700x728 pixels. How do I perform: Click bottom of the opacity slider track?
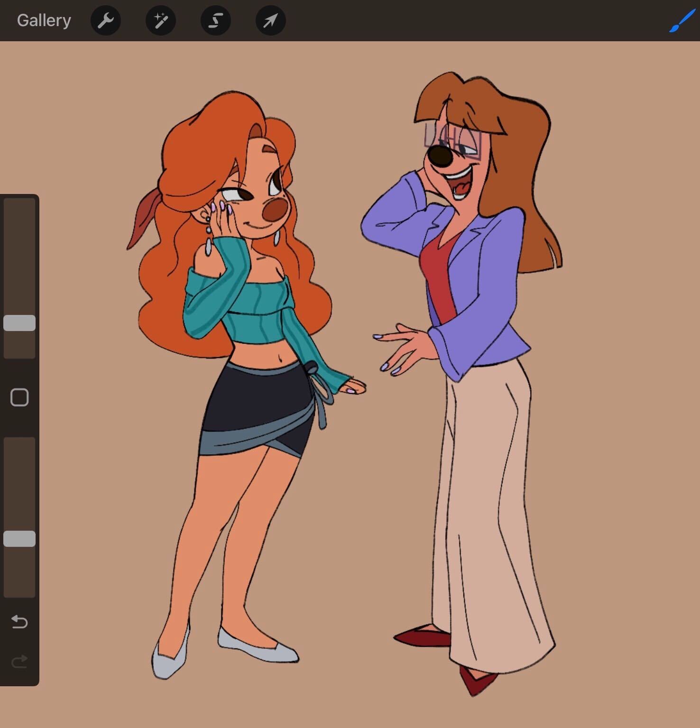tap(19, 588)
